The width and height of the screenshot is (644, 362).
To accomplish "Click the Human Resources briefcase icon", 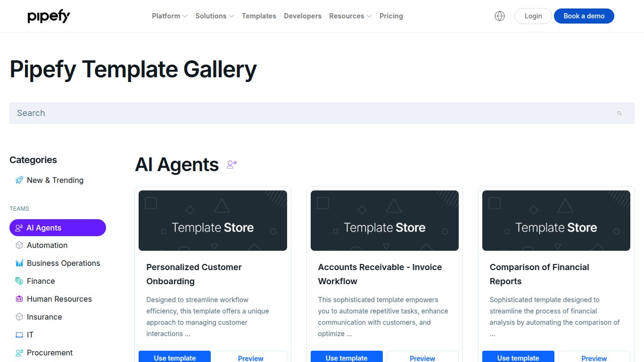I will [19, 299].
